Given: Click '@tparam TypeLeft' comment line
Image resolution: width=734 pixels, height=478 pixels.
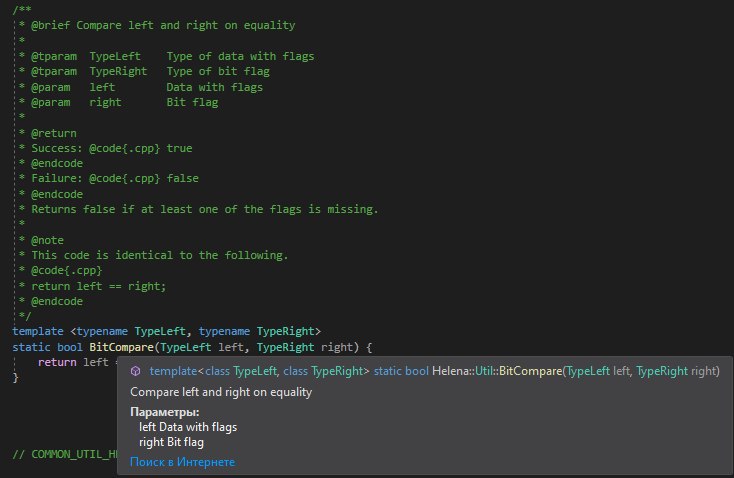Looking at the screenshot, I should [166, 56].
